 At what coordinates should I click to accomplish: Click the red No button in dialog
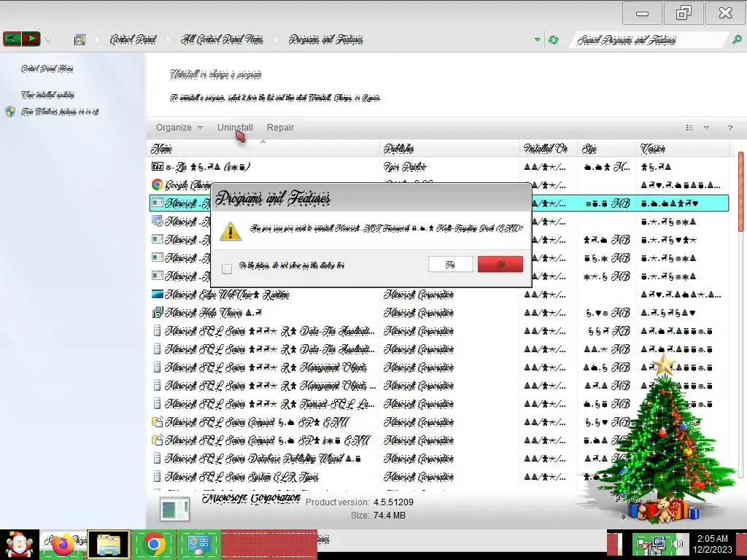point(500,264)
